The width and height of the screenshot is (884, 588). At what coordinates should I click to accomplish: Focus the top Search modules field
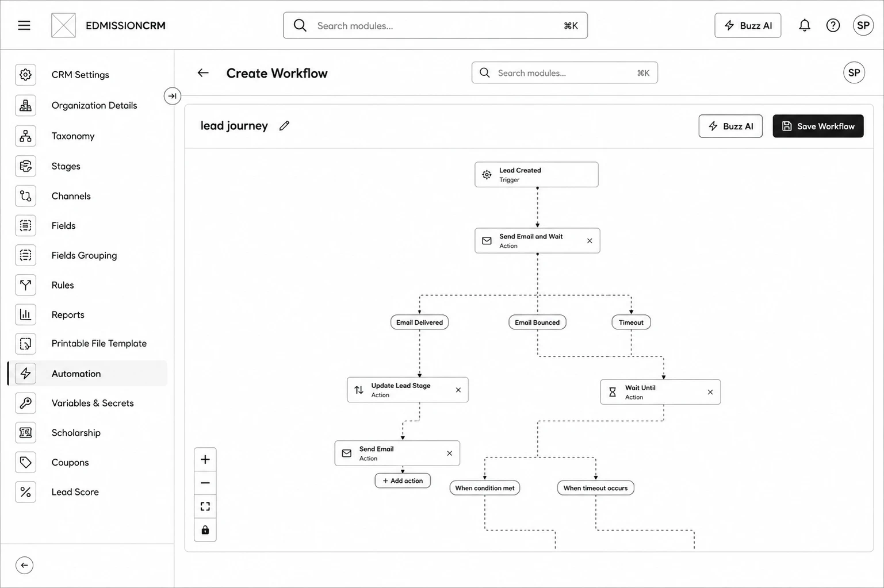point(435,25)
